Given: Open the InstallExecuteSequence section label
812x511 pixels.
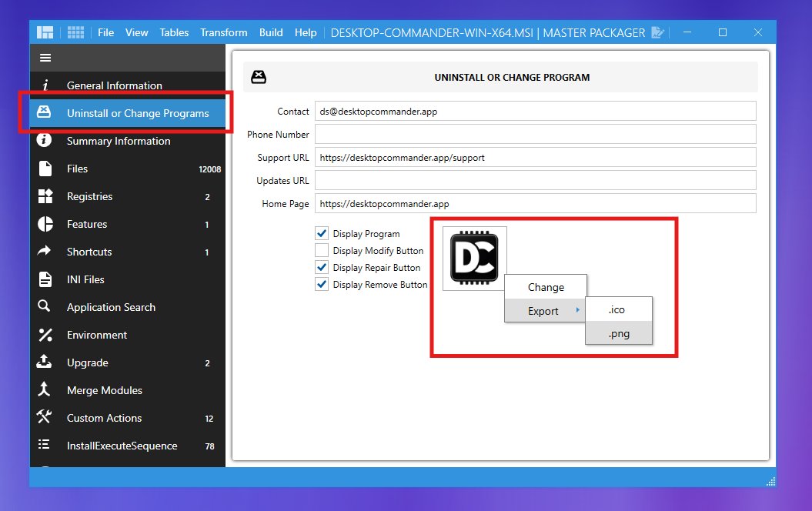Looking at the screenshot, I should pyautogui.click(x=122, y=446).
